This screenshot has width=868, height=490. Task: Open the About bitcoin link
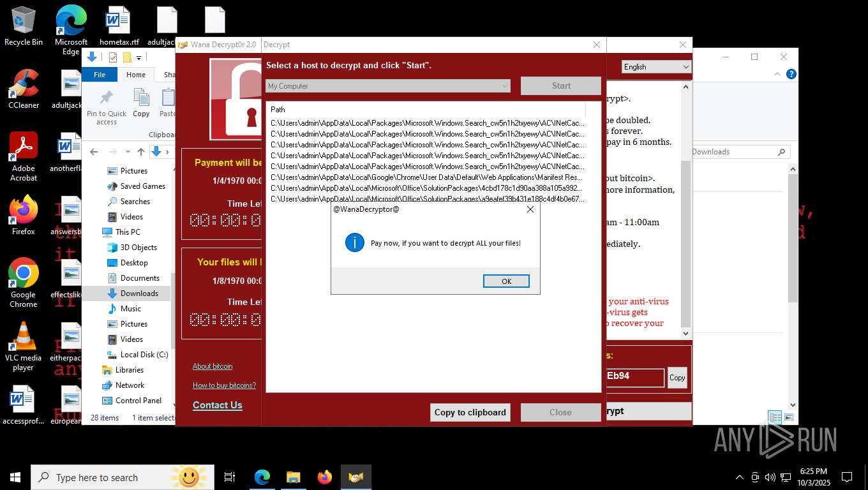click(x=213, y=366)
